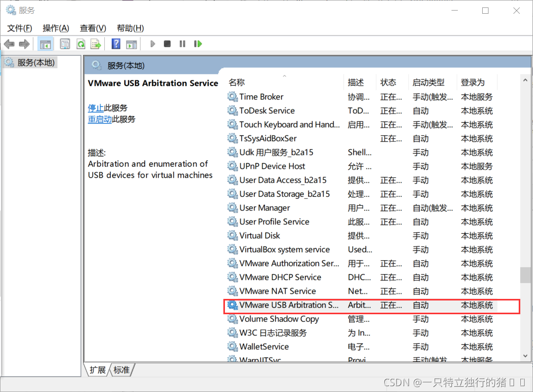The image size is (533, 392).
Task: Click the Restart Service icon
Action: (x=198, y=44)
